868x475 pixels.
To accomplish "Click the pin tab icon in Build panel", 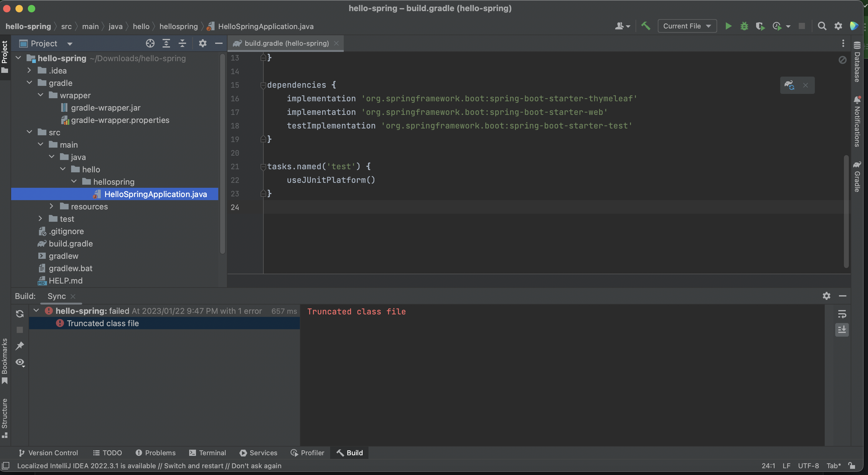I will [x=19, y=346].
